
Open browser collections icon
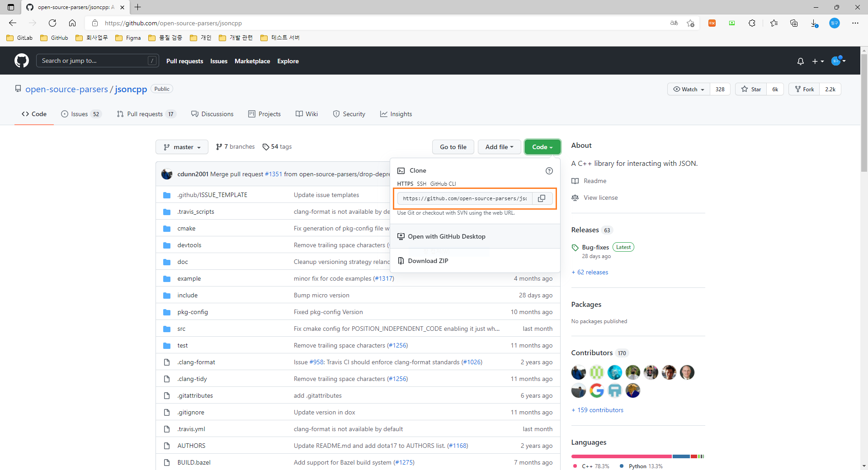[794, 23]
